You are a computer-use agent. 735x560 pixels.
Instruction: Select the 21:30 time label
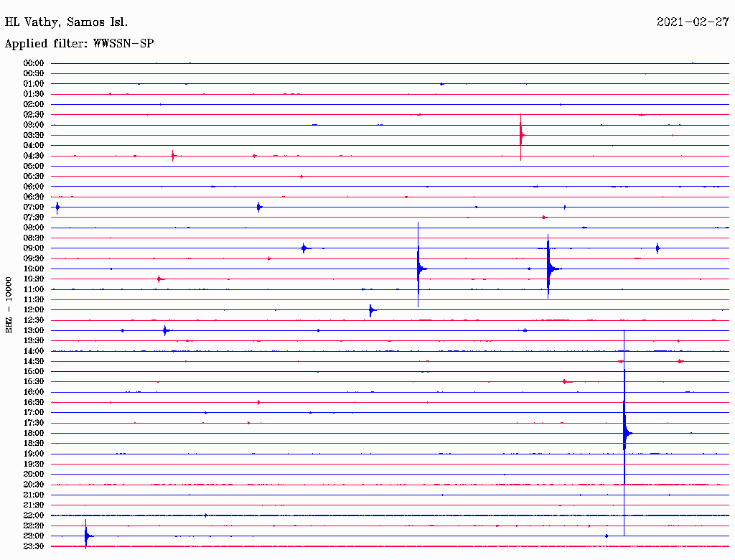click(x=33, y=505)
